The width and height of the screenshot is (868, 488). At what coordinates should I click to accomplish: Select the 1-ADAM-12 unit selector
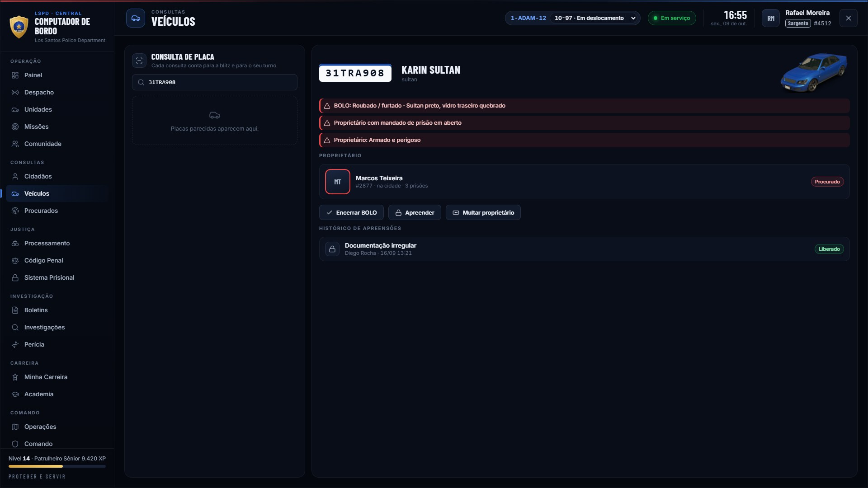click(x=528, y=18)
